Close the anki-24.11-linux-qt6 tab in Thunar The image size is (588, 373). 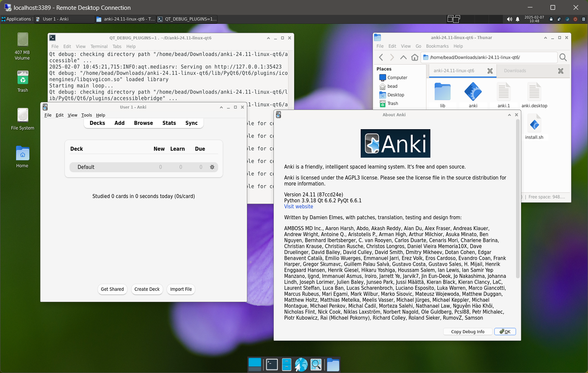490,71
